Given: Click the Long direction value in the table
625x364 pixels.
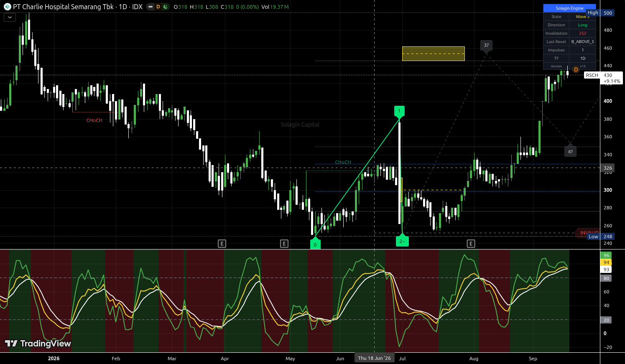Looking at the screenshot, I should [x=582, y=25].
